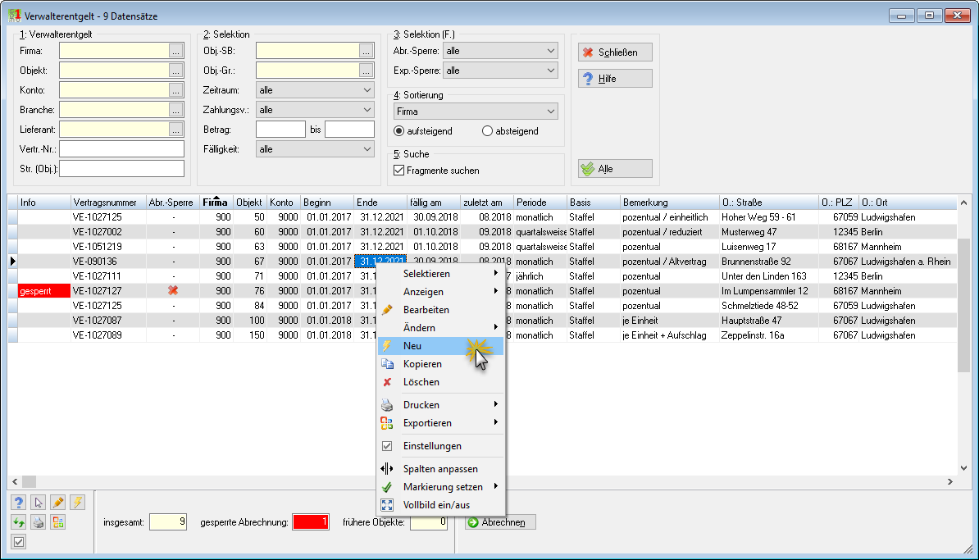Toggle Einstellungen checkbox in the context menu

(387, 446)
